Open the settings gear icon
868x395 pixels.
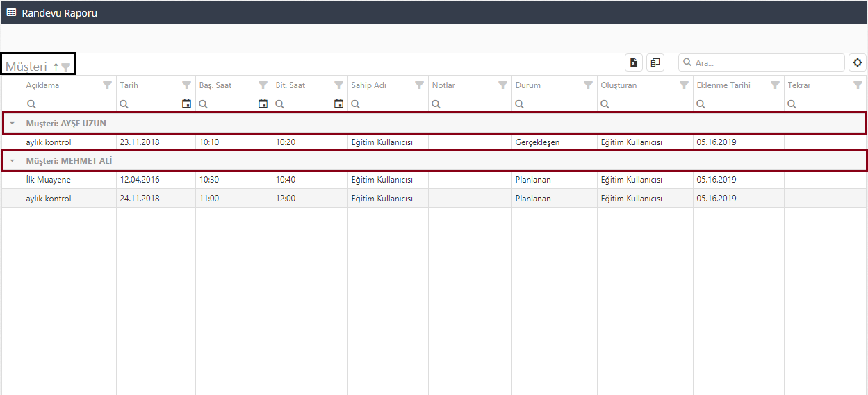(858, 62)
